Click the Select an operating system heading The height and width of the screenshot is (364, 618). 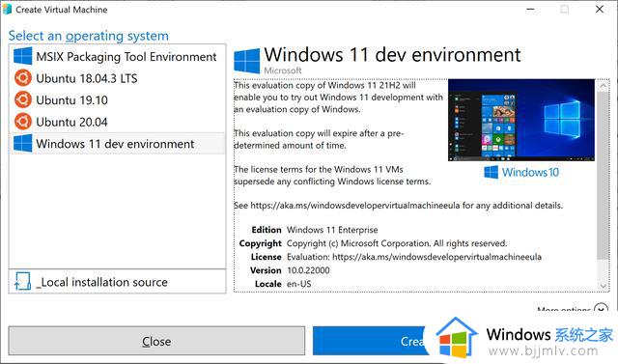(88, 36)
